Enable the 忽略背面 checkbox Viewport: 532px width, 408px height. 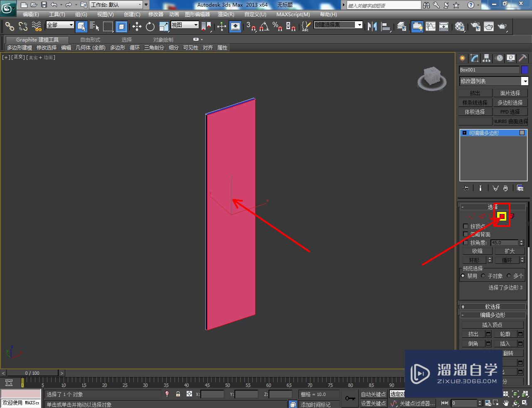point(465,234)
